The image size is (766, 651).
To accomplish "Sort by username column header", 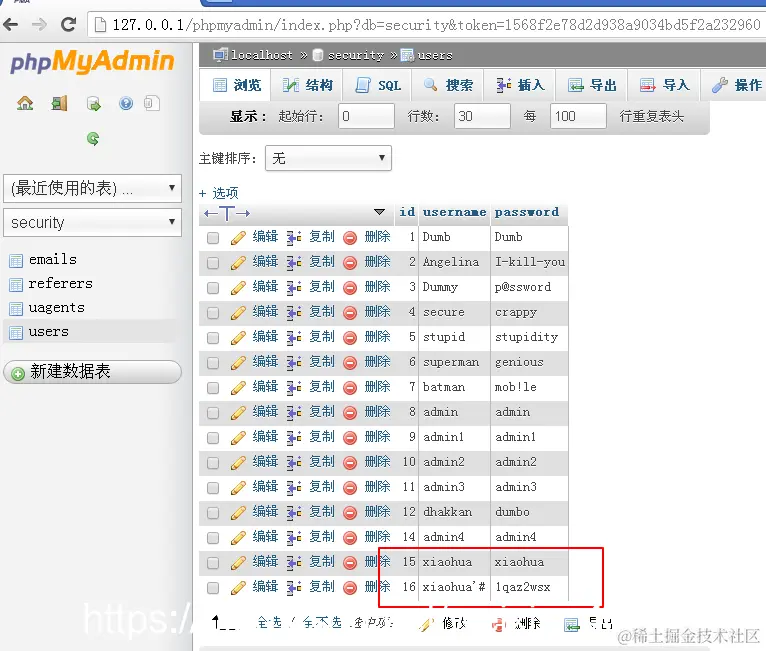I will pos(454,212).
